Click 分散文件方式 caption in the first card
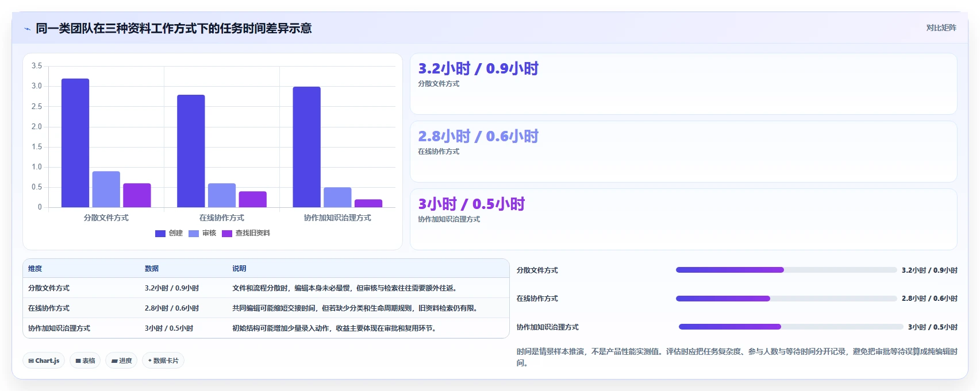This screenshot has height=391, width=980. coord(439,84)
